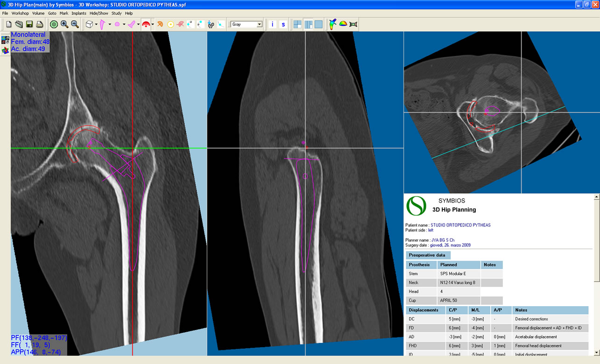Screen dimensions: 600x364
Task: Open the Implants menu
Action: click(79, 13)
